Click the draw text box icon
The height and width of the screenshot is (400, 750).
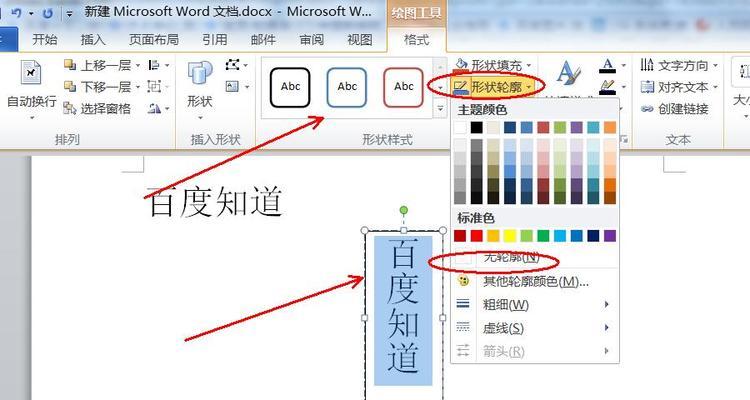232,87
